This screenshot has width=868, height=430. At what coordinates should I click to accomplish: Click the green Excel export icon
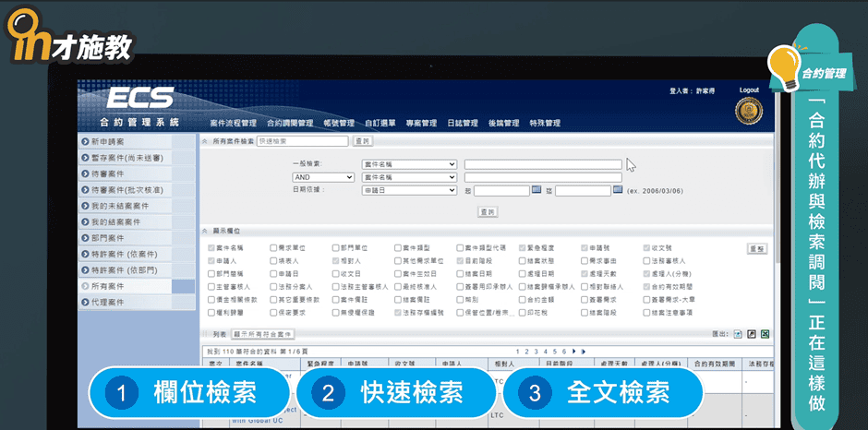tap(766, 334)
